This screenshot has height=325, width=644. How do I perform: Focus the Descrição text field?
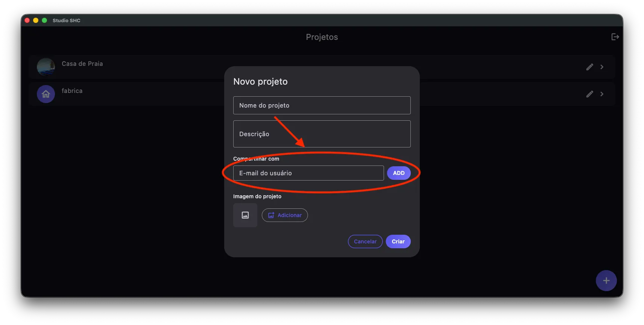click(322, 134)
